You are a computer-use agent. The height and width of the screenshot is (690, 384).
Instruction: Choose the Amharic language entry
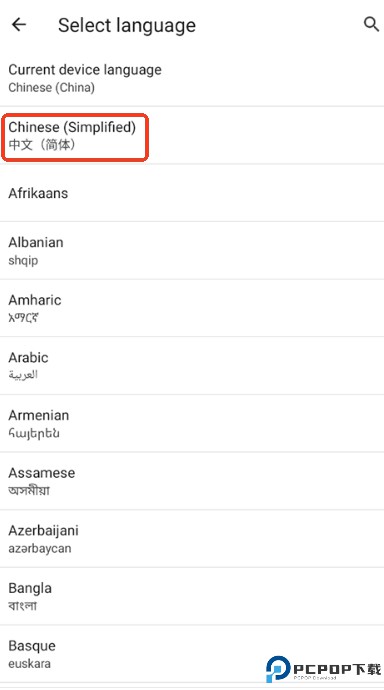click(192, 308)
